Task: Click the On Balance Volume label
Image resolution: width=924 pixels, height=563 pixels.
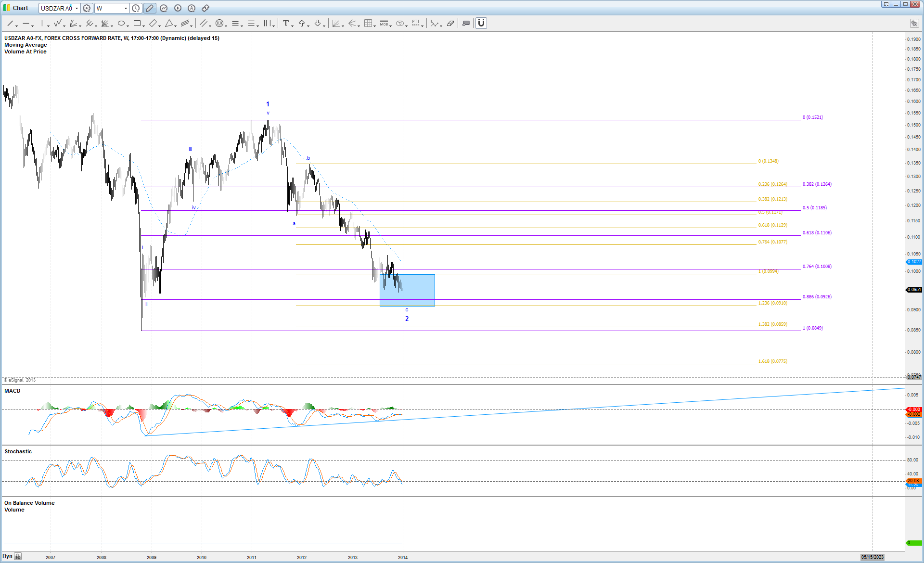Action: click(x=30, y=503)
